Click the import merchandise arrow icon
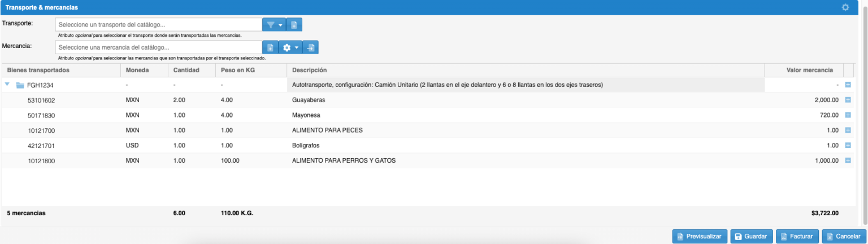The height and width of the screenshot is (244, 868). click(x=311, y=48)
